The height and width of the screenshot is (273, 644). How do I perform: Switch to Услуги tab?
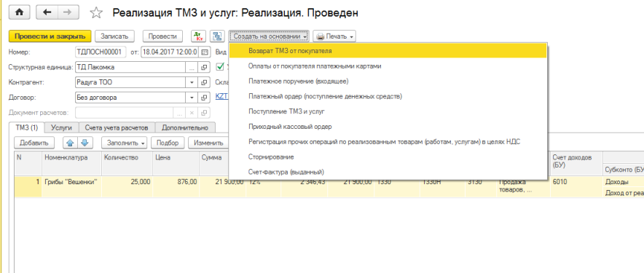(x=61, y=127)
